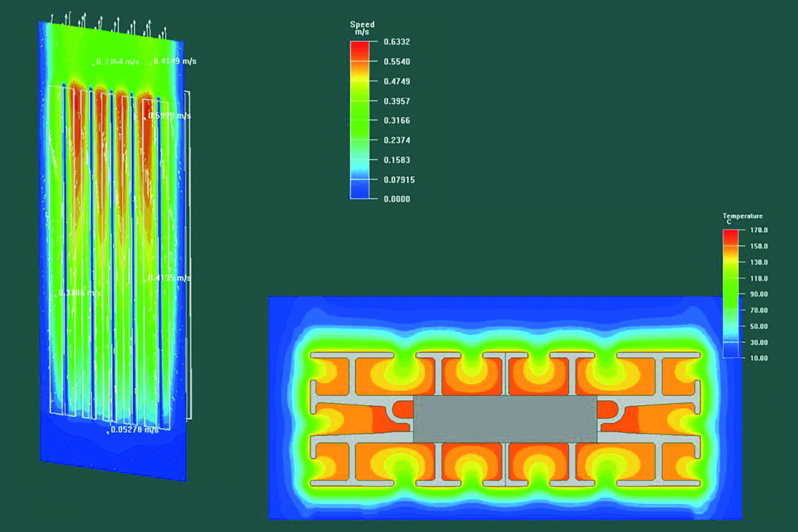The height and width of the screenshot is (532, 798).
Task: Click the 170.0 temperature legend value
Action: point(759,230)
